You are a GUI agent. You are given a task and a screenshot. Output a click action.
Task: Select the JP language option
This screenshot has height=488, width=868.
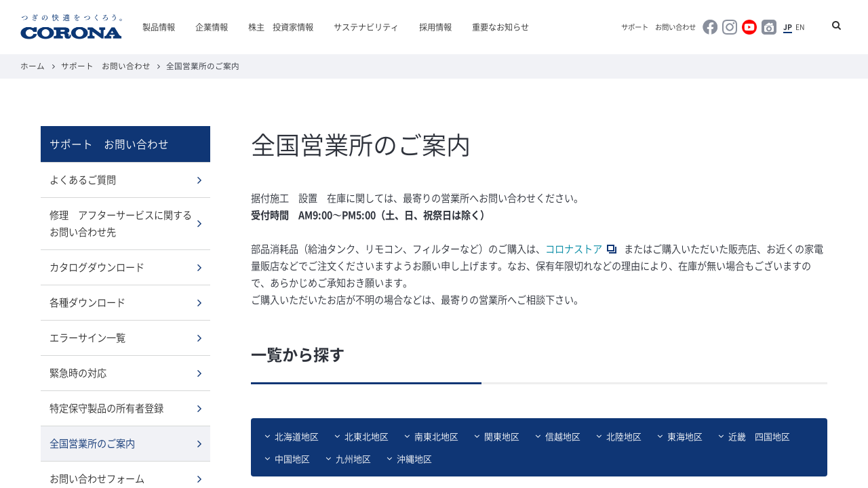point(787,27)
